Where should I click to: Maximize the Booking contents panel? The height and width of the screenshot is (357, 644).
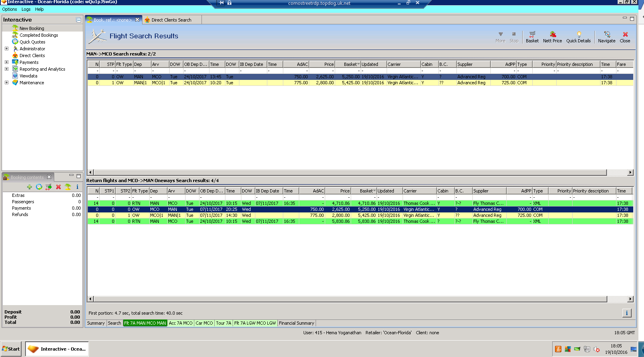pos(79,176)
